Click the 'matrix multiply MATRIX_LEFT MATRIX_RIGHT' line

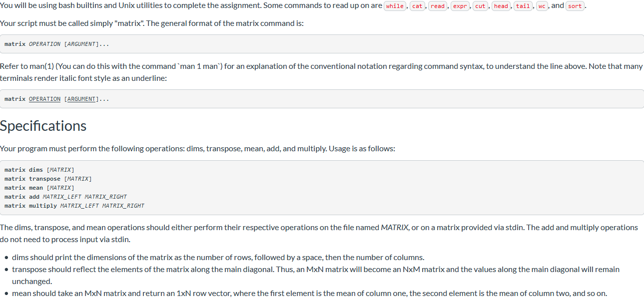tap(74, 206)
